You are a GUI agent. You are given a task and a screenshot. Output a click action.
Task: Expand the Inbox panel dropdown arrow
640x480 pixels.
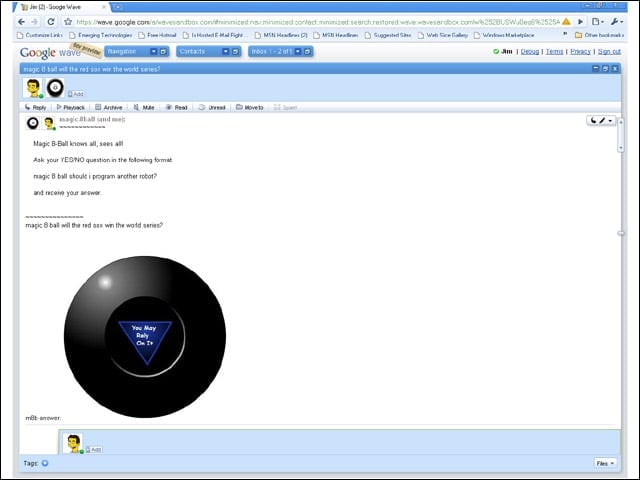tap(298, 51)
